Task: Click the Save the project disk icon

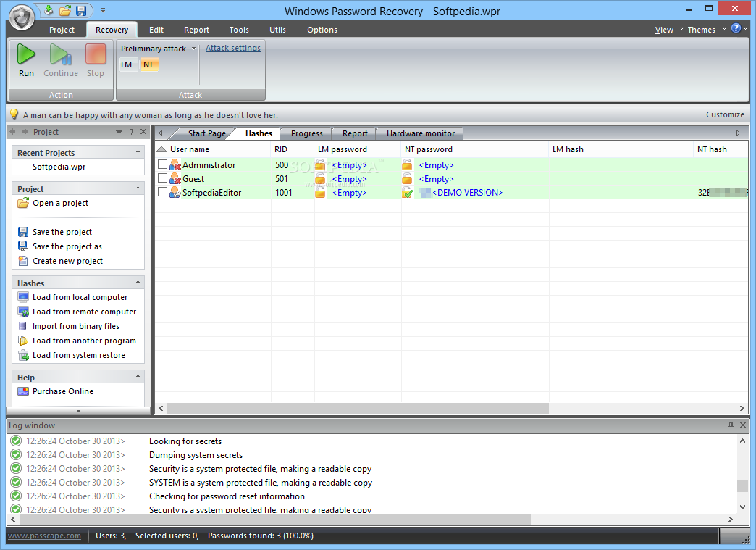Action: coord(22,232)
